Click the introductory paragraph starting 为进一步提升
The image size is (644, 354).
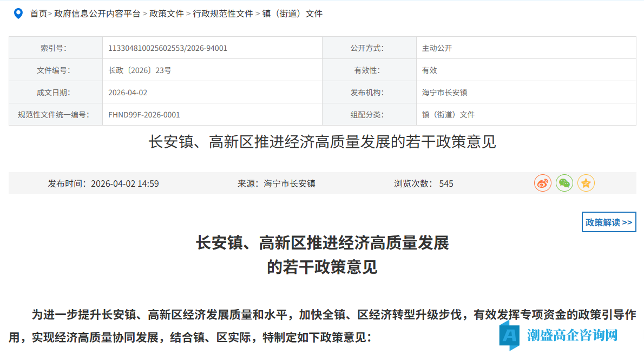pyautogui.click(x=323, y=326)
